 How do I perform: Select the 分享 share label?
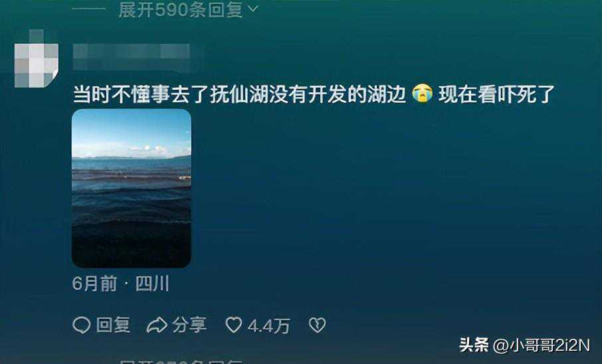pos(189,325)
